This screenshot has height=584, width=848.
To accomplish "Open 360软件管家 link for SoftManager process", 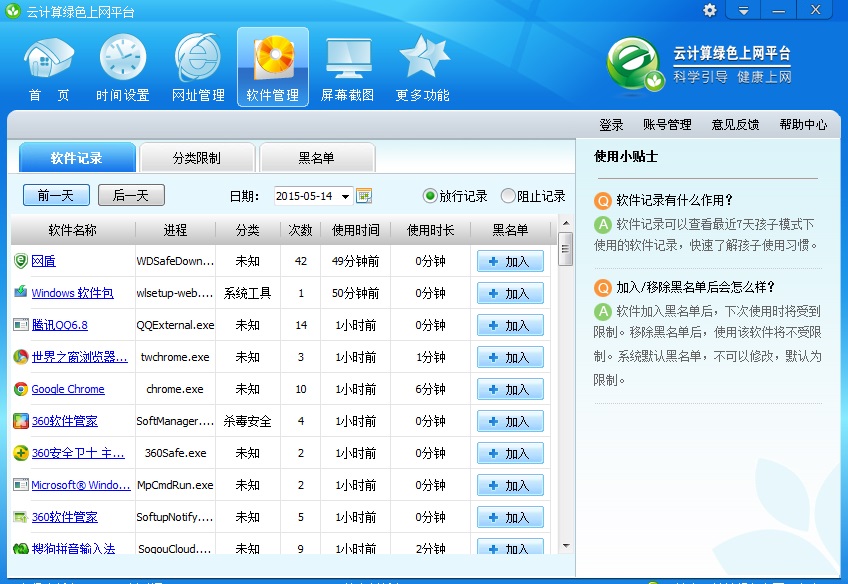I will (64, 421).
